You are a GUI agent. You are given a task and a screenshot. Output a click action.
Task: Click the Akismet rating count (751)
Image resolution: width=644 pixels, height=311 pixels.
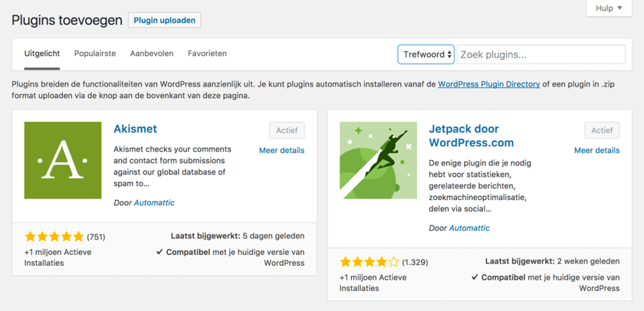click(96, 237)
